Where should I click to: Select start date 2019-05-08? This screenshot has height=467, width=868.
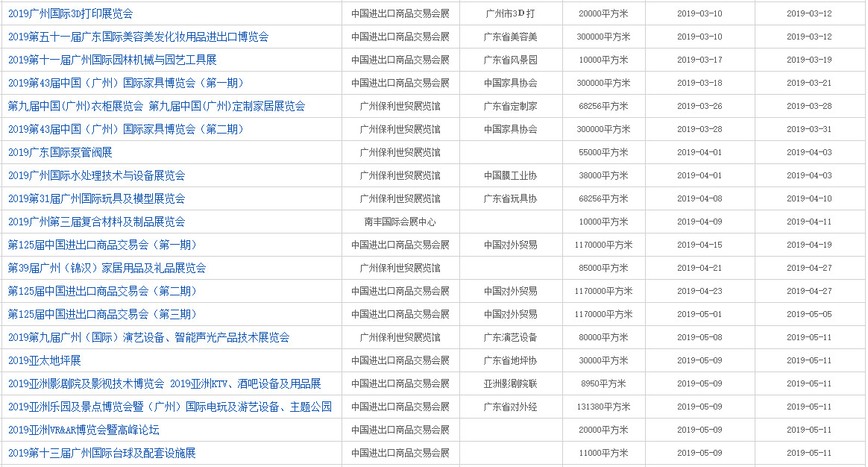pos(699,337)
